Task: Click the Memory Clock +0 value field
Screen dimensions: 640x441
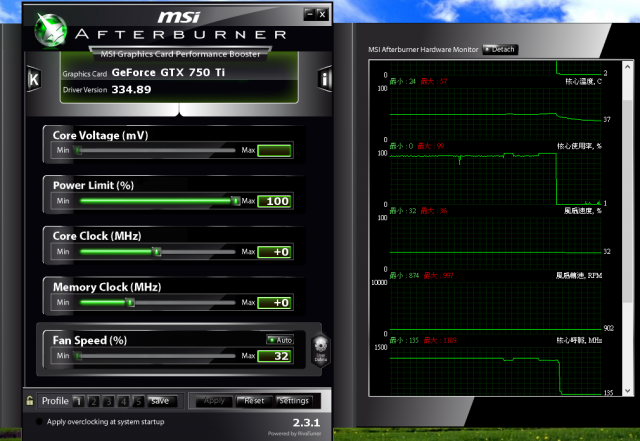Action: [x=274, y=302]
